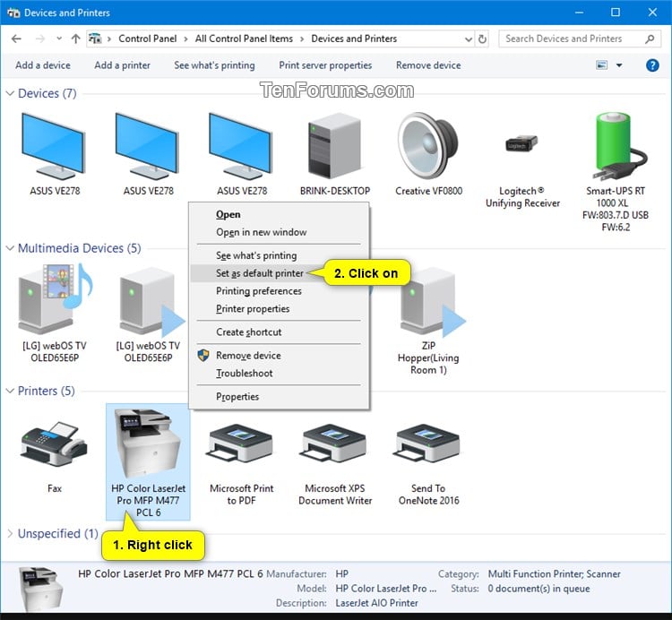The height and width of the screenshot is (620, 672).
Task: Click Remove device in the toolbar
Action: (428, 65)
